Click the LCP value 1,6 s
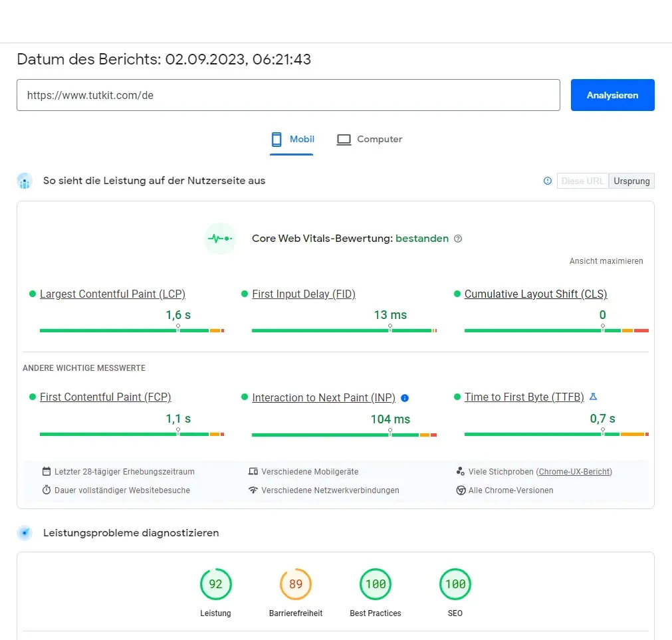The image size is (672, 640). tap(178, 315)
